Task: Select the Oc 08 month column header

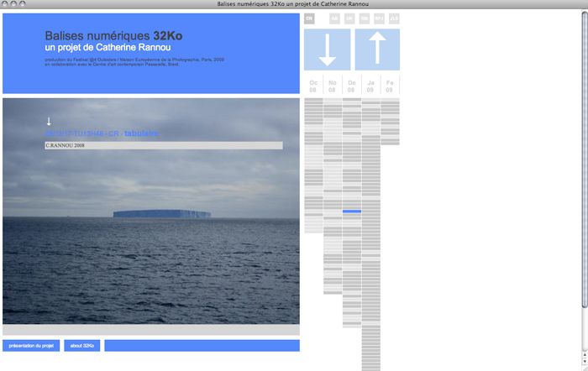Action: pos(313,86)
